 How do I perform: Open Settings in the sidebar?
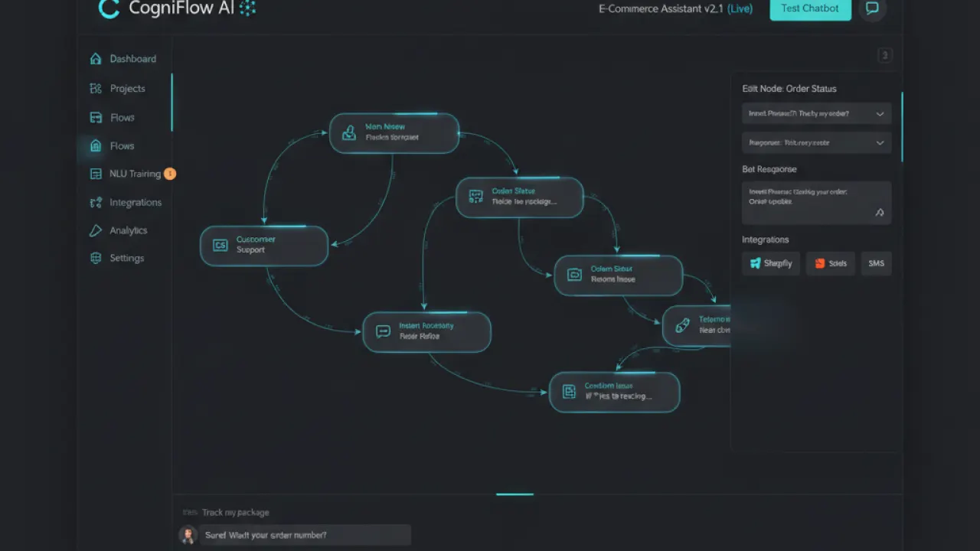pos(116,259)
